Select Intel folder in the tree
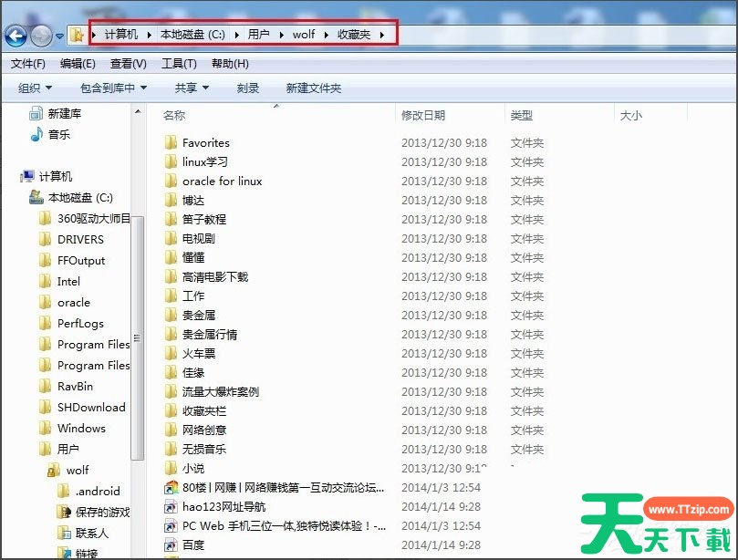 59,282
